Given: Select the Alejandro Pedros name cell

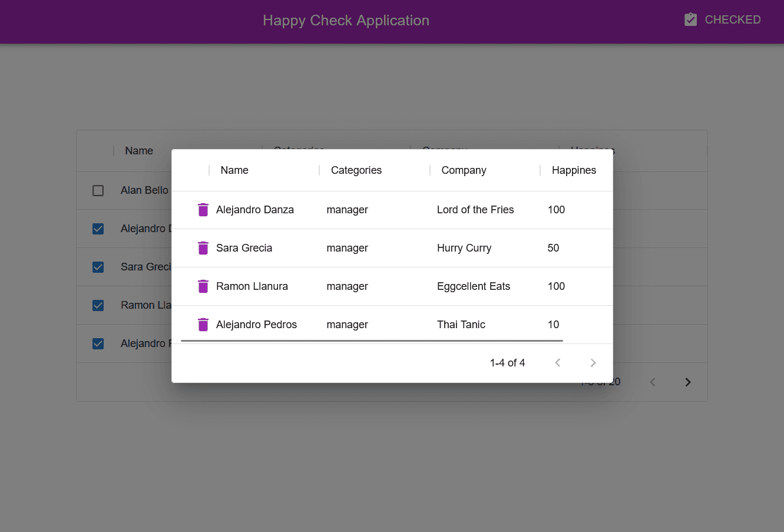Looking at the screenshot, I should [x=257, y=325].
